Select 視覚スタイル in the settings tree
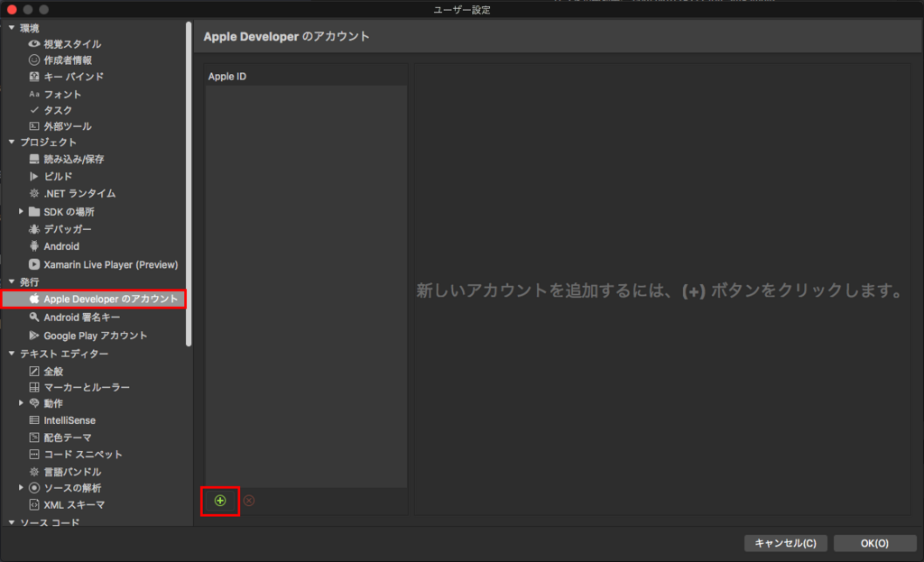Screen dimensions: 924x562 point(72,44)
